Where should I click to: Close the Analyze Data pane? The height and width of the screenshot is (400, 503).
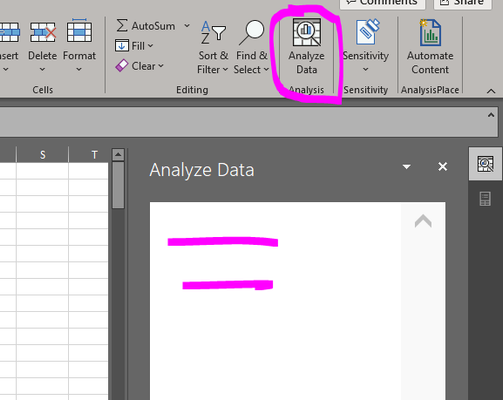click(x=443, y=166)
